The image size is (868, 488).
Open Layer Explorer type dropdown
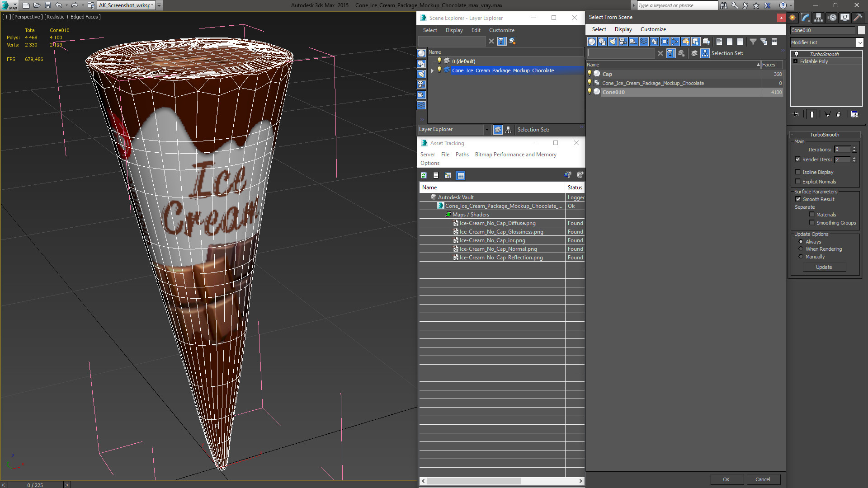click(487, 130)
